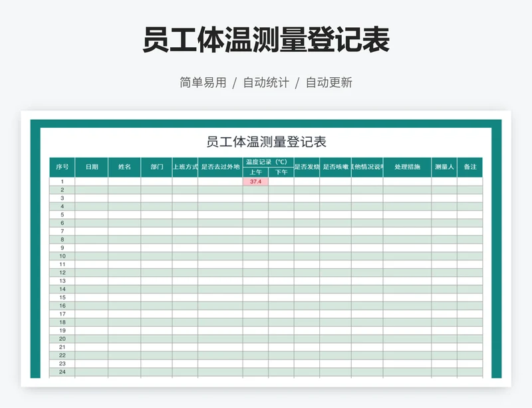Click the 是否发烧 column header
Viewport: 532px width, 408px height.
(307, 167)
